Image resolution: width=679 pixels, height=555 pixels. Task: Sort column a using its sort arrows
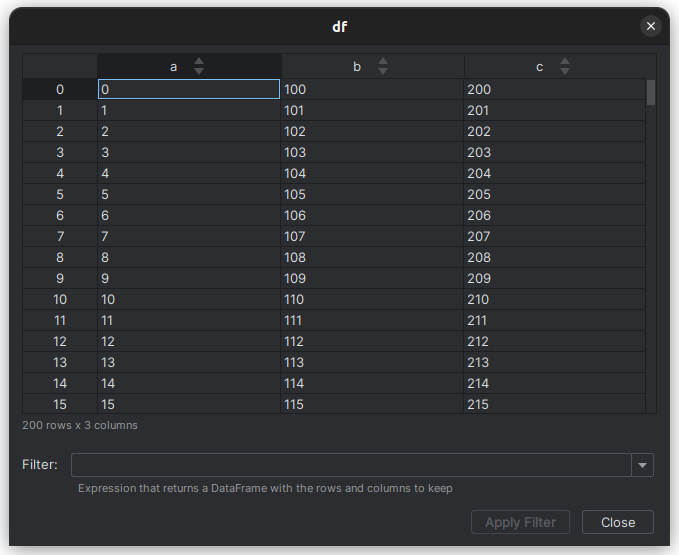199,66
